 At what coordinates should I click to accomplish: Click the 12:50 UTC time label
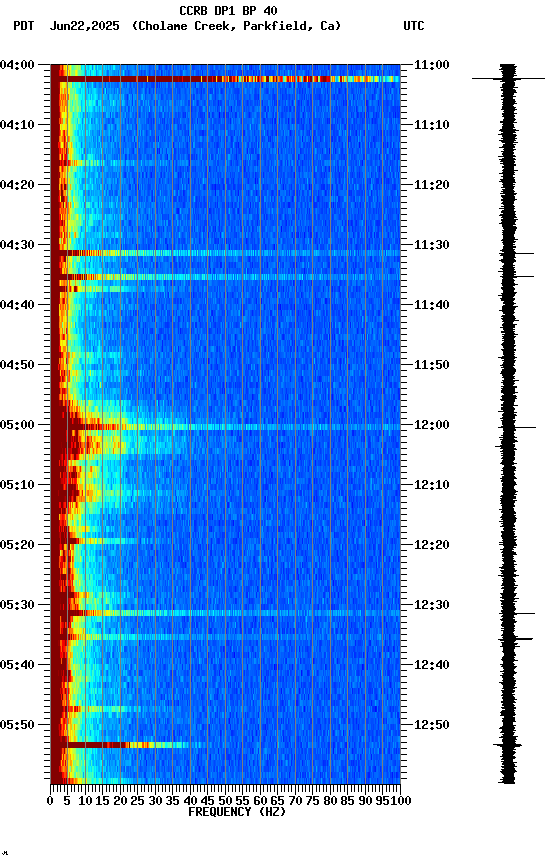pyautogui.click(x=431, y=726)
